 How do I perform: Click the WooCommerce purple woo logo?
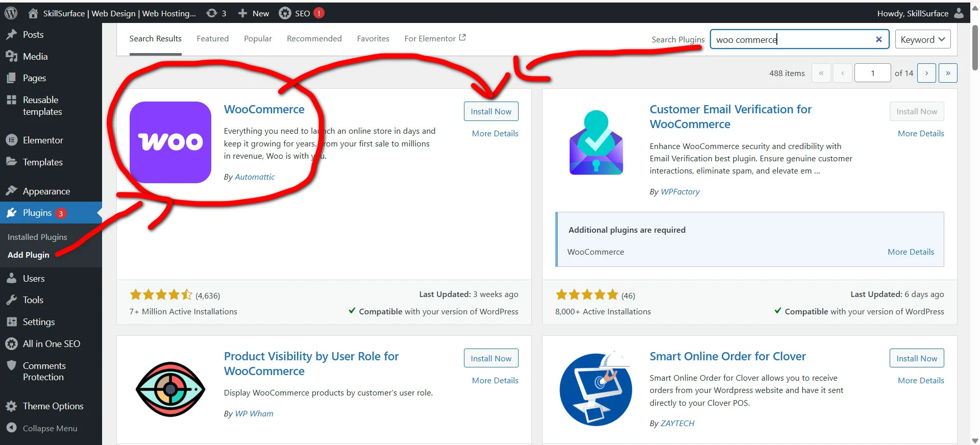170,142
